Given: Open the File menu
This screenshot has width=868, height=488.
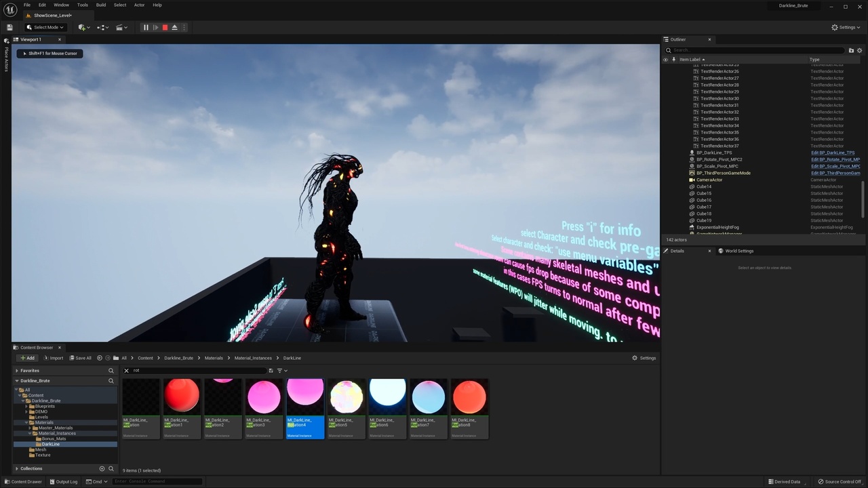Looking at the screenshot, I should click(27, 5).
